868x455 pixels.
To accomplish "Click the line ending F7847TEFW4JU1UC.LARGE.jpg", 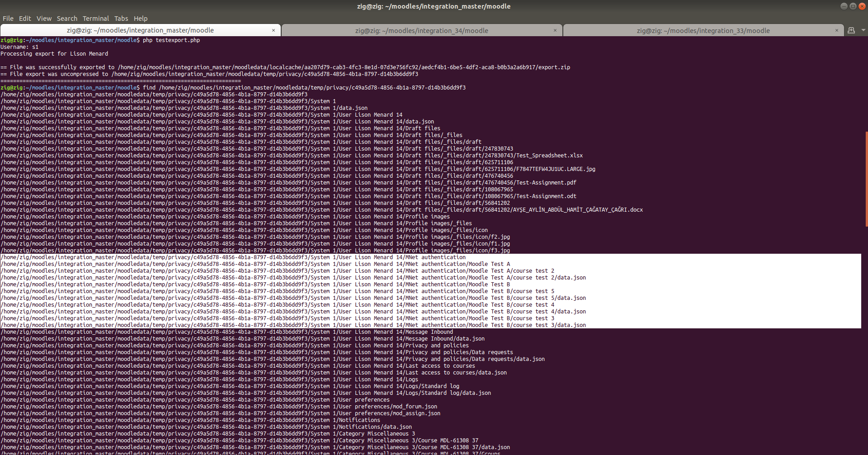I will pyautogui.click(x=298, y=169).
